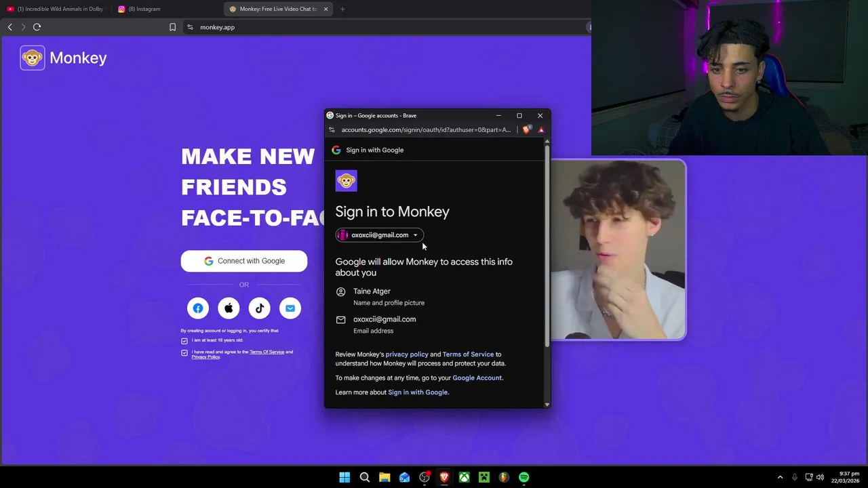Sign in with Apple icon
868x488 pixels.
229,308
